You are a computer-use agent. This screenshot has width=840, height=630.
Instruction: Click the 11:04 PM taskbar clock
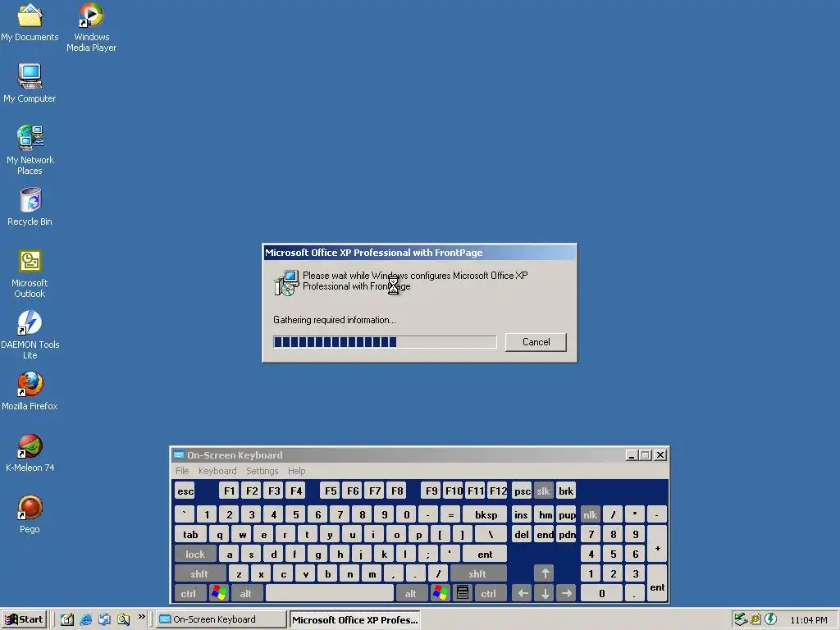point(808,620)
